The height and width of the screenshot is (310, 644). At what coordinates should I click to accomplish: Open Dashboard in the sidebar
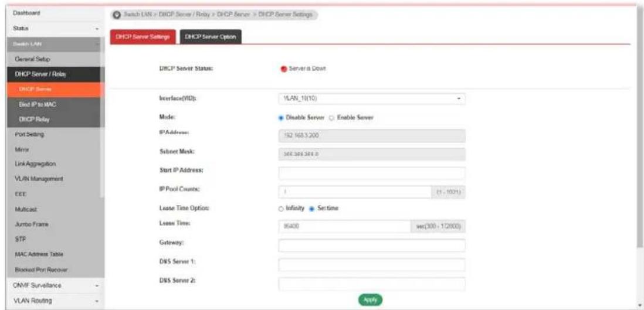[x=56, y=13]
